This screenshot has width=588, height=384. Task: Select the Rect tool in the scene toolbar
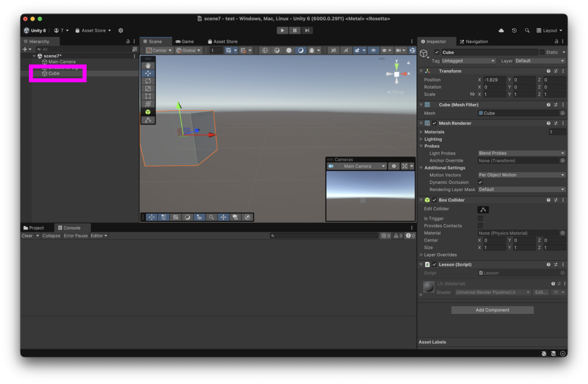pos(148,96)
